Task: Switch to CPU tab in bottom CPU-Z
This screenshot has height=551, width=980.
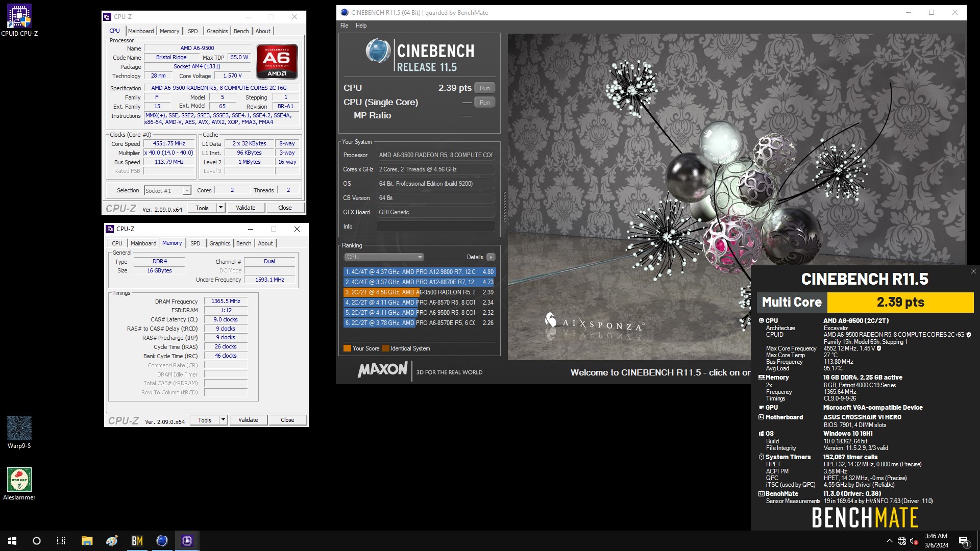Action: coord(117,243)
